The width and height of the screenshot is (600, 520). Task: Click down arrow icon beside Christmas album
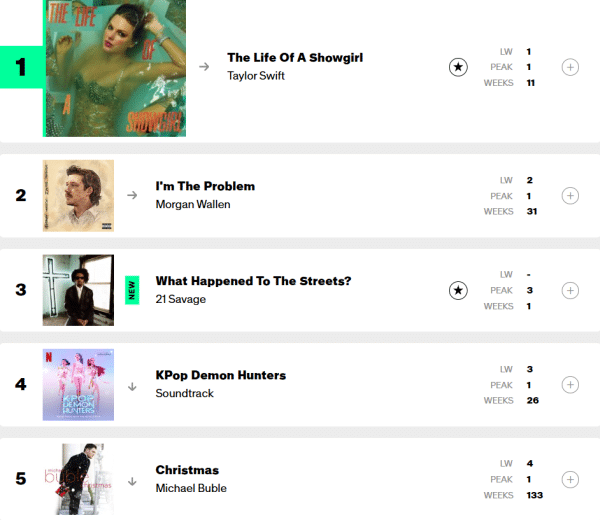(132, 479)
